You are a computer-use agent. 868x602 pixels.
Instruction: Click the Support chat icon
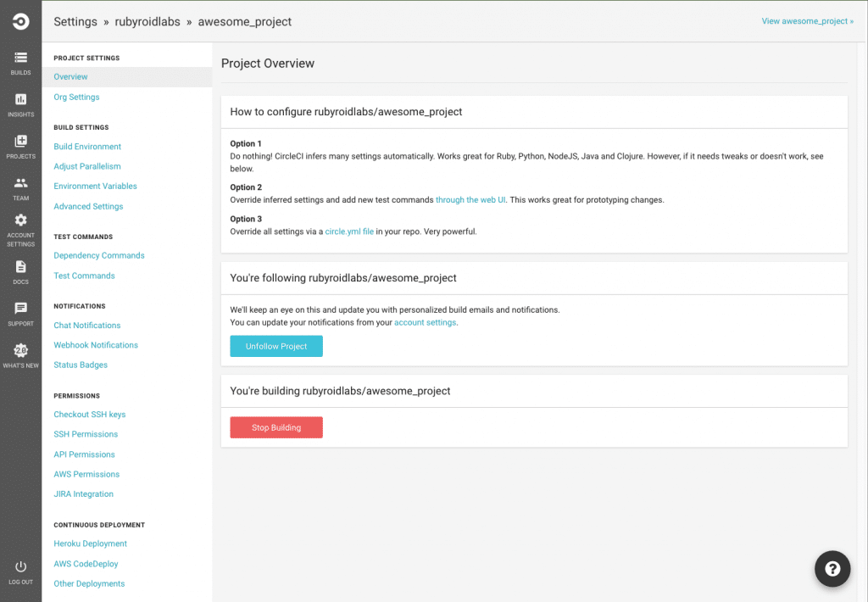(x=20, y=309)
